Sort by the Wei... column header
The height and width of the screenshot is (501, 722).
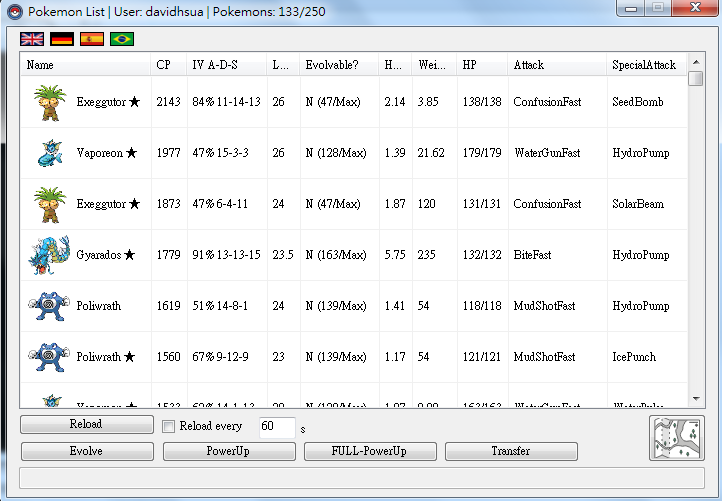click(434, 65)
